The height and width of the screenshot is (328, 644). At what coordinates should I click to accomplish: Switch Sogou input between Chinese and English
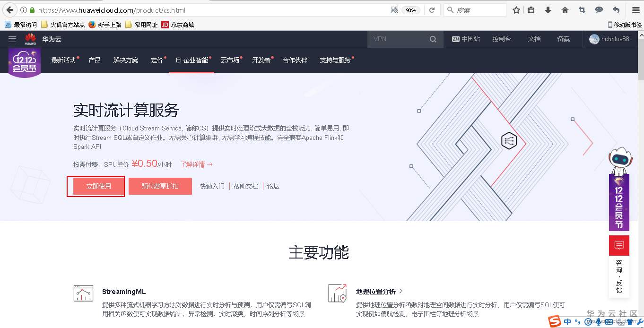tap(567, 322)
